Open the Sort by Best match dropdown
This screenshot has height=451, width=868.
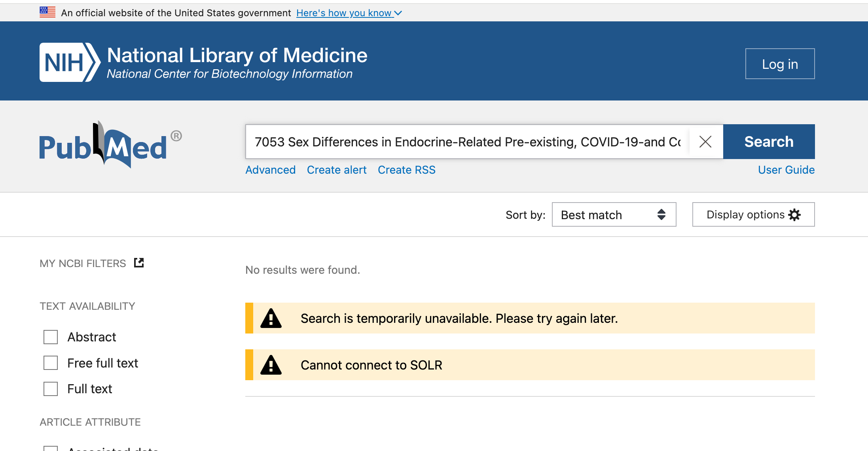(614, 214)
